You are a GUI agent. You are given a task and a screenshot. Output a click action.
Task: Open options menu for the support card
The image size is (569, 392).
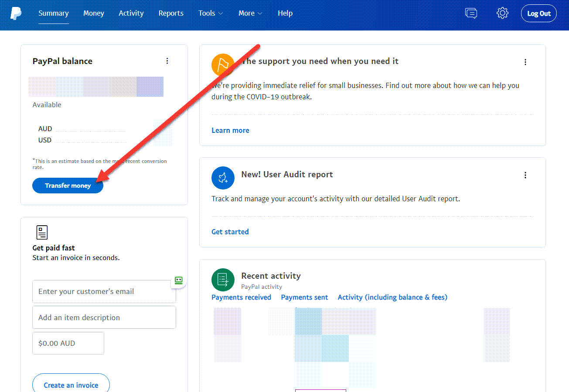tap(525, 62)
